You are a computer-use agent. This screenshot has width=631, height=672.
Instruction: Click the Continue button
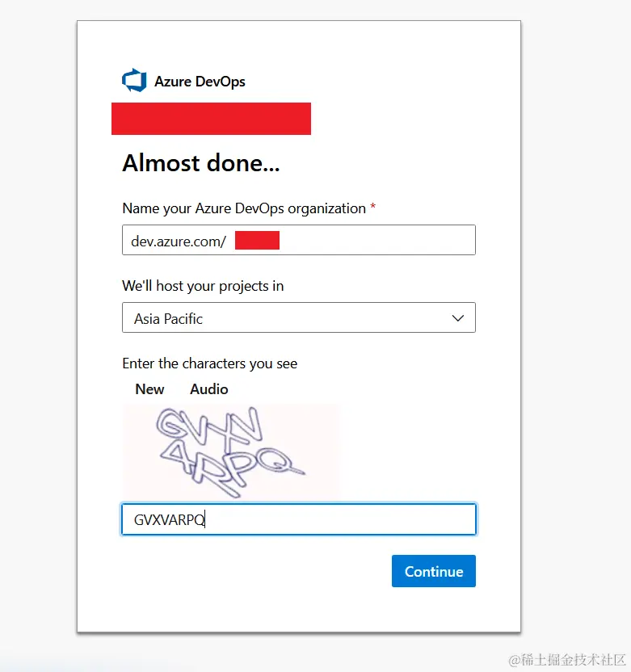(x=434, y=571)
